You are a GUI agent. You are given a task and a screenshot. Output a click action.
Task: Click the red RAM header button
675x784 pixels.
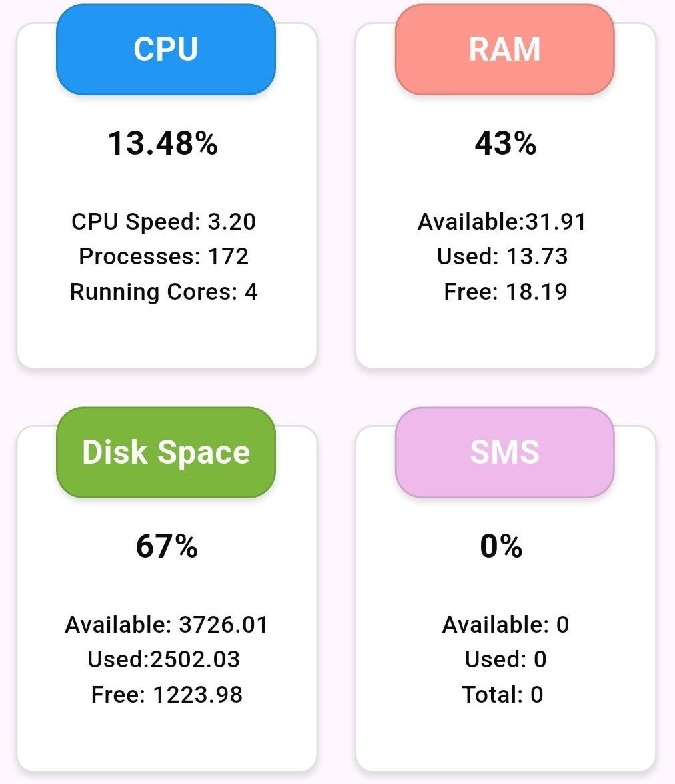504,49
